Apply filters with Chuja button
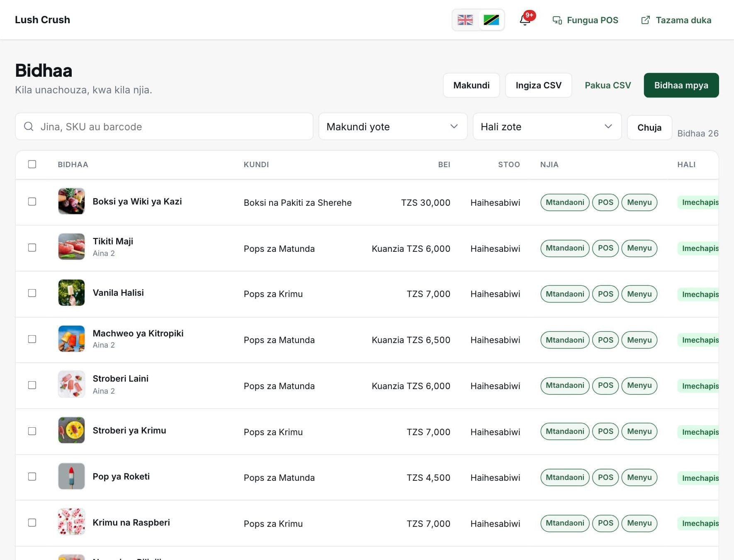The height and width of the screenshot is (560, 734). [x=649, y=128]
